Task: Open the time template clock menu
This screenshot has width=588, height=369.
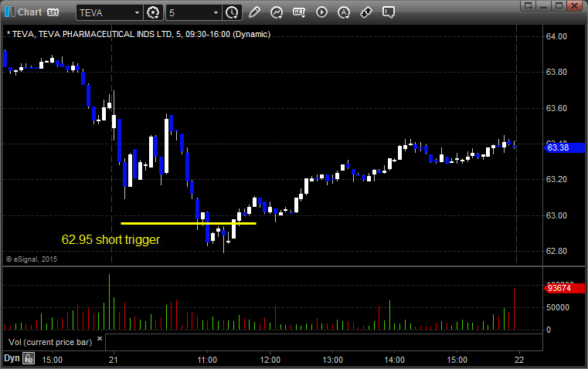Action: (x=232, y=12)
